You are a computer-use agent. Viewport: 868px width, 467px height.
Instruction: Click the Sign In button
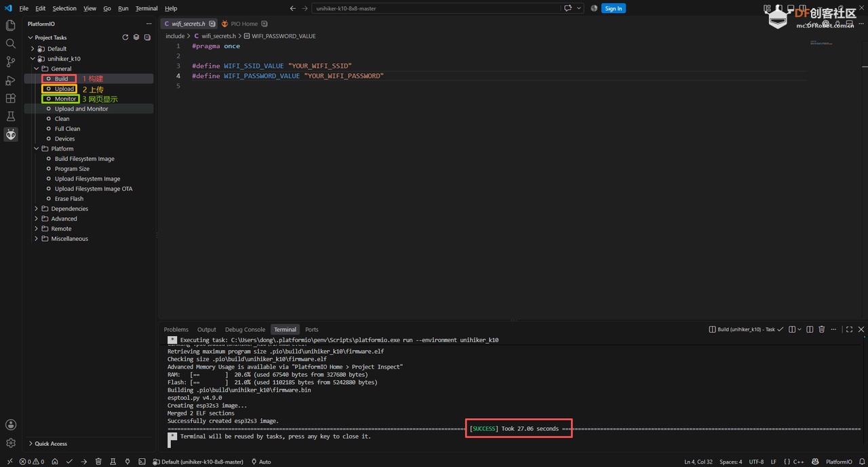click(x=614, y=8)
